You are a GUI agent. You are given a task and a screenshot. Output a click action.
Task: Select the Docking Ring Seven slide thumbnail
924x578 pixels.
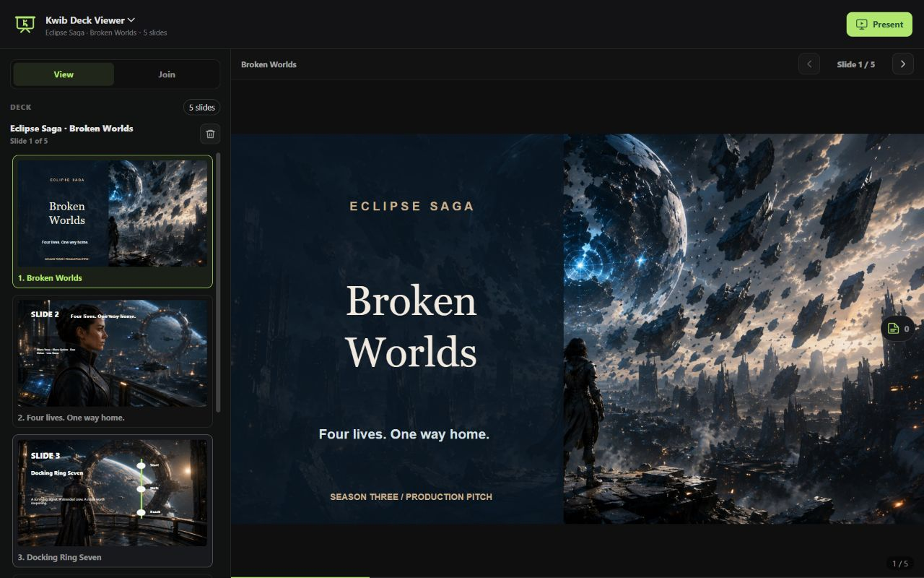point(113,501)
